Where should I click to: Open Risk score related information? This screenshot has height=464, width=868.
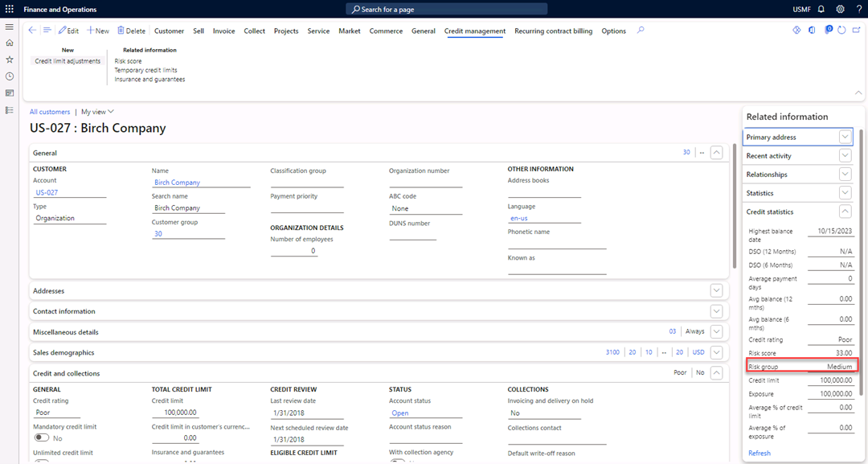(128, 61)
